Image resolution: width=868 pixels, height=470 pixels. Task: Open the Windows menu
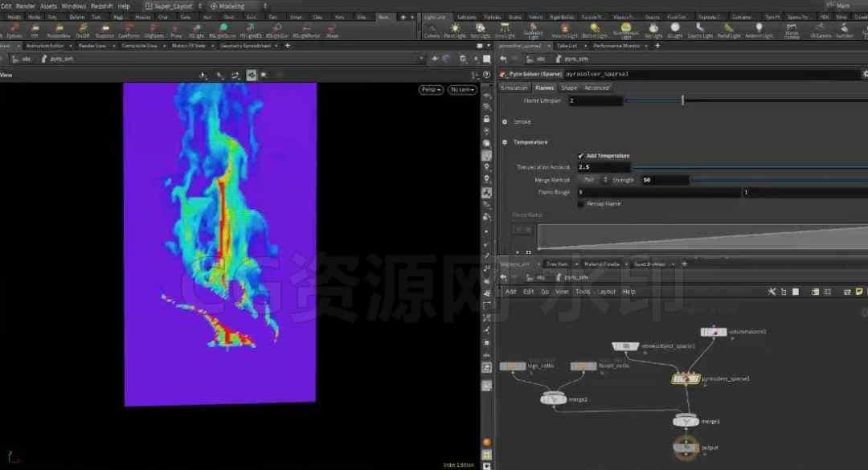pyautogui.click(x=74, y=6)
